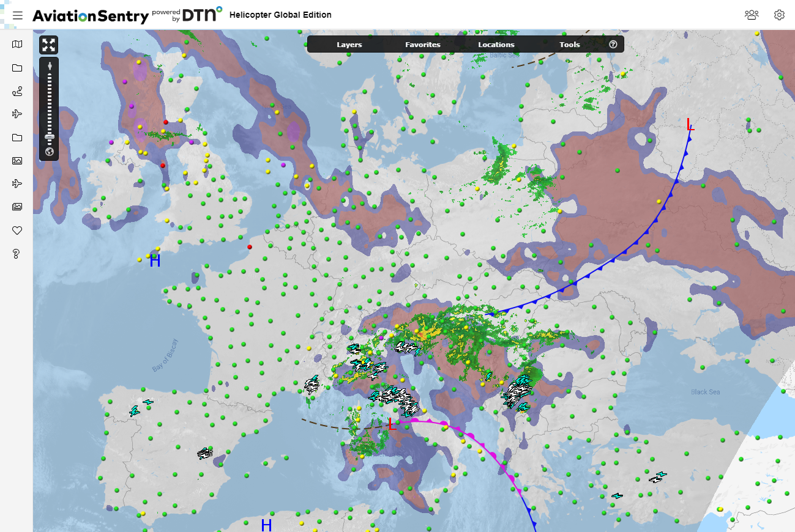Open the Locations menu

coord(496,44)
